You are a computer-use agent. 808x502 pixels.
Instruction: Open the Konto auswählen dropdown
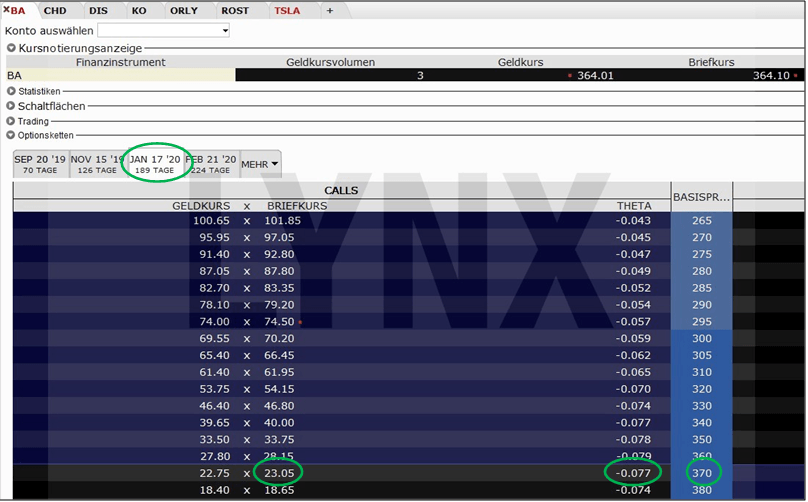click(163, 30)
